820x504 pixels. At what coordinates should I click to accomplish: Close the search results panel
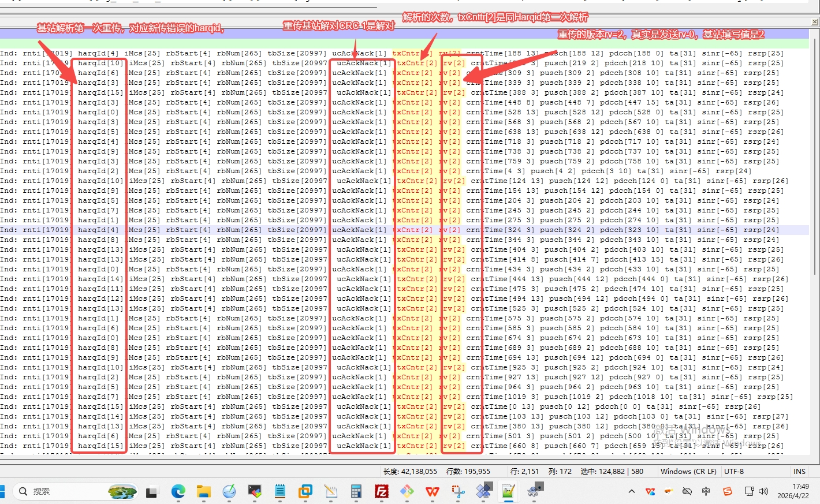pos(814,22)
